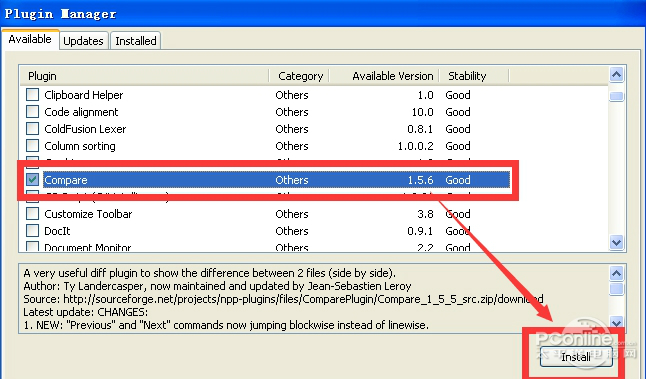This screenshot has height=379, width=646.
Task: Click description box scrollbar up arrow
Action: [x=616, y=274]
